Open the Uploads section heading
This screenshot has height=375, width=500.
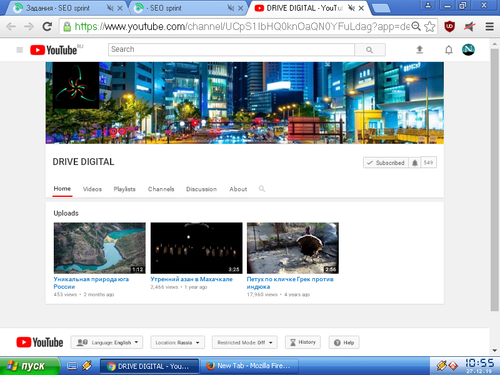[66, 213]
